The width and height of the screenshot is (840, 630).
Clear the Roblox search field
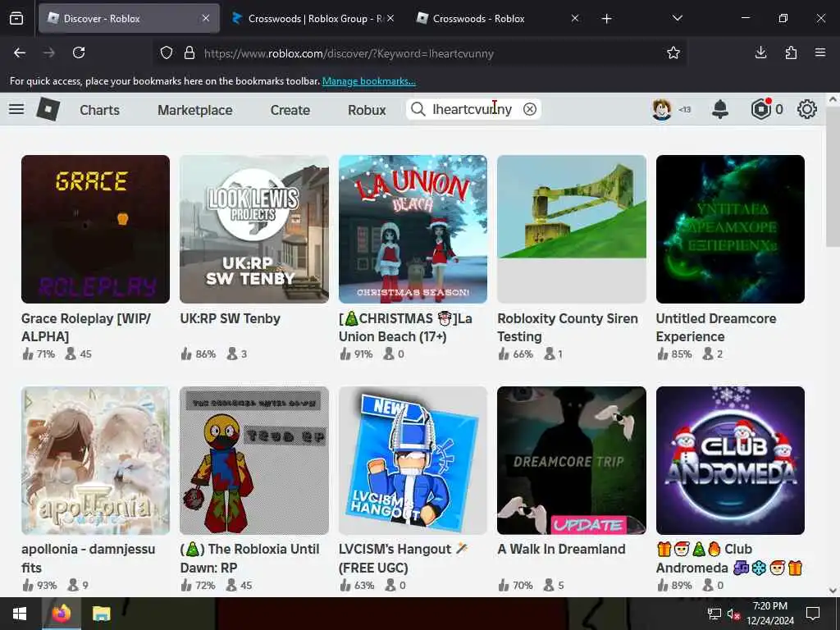[529, 109]
